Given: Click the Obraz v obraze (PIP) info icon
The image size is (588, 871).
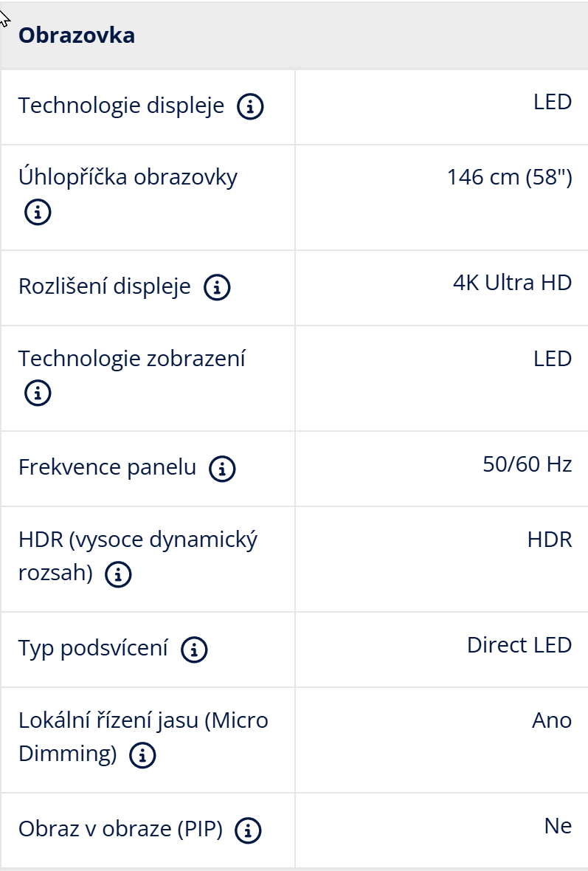Looking at the screenshot, I should [x=249, y=830].
